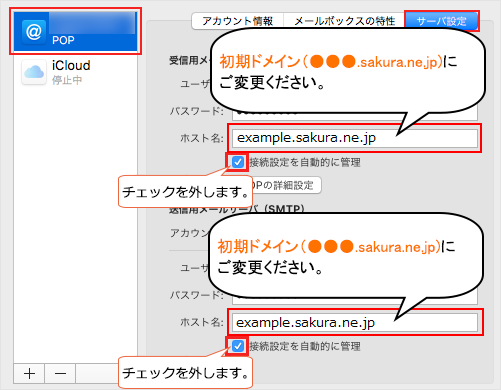Click the outgoing SMTP ホスト名 field
501x390 pixels.
(355, 323)
